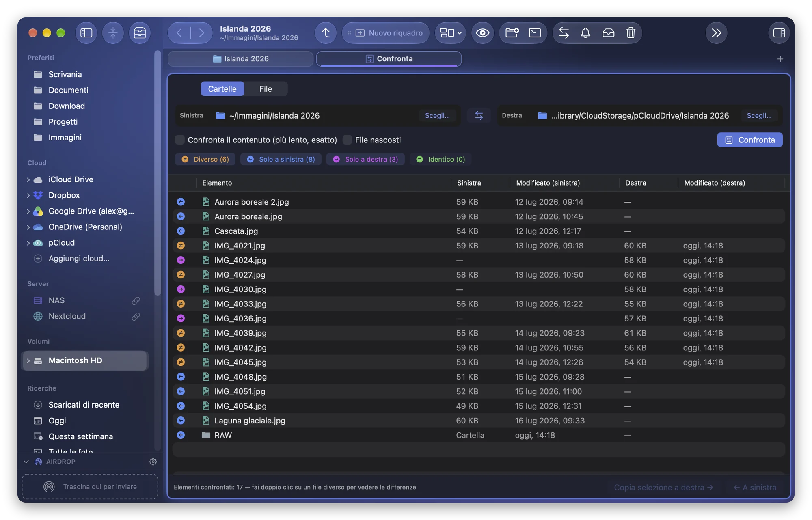Screen dimensions: 812x520
Task: Collapse the AirDrop section chevron
Action: [26, 462]
